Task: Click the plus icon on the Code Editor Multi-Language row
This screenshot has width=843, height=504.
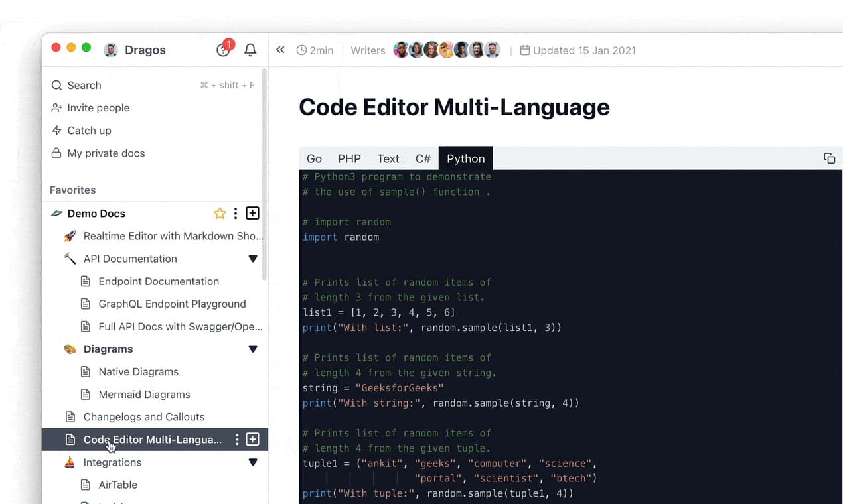Action: tap(252, 439)
